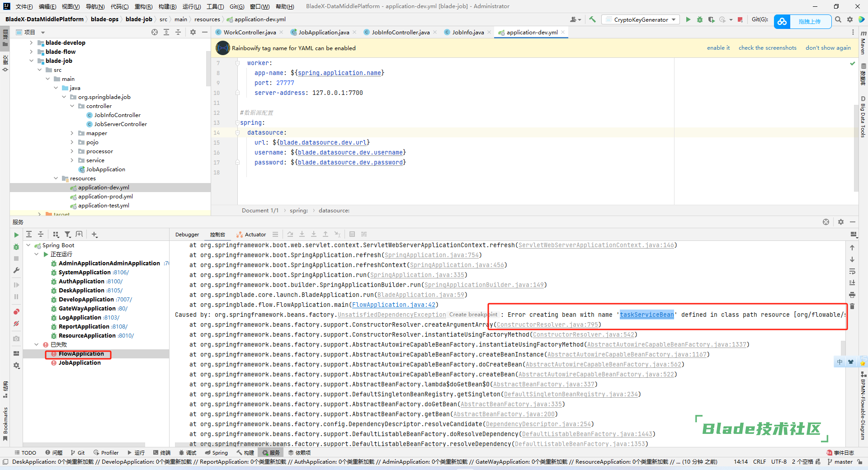This screenshot has width=868, height=470.
Task: Switch to WorkController.java tab
Action: [x=250, y=32]
